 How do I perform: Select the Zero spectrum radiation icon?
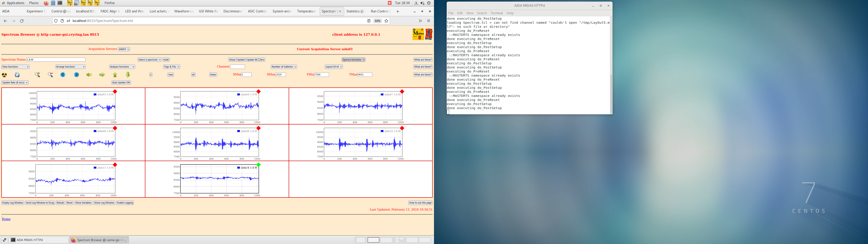[x=4, y=75]
